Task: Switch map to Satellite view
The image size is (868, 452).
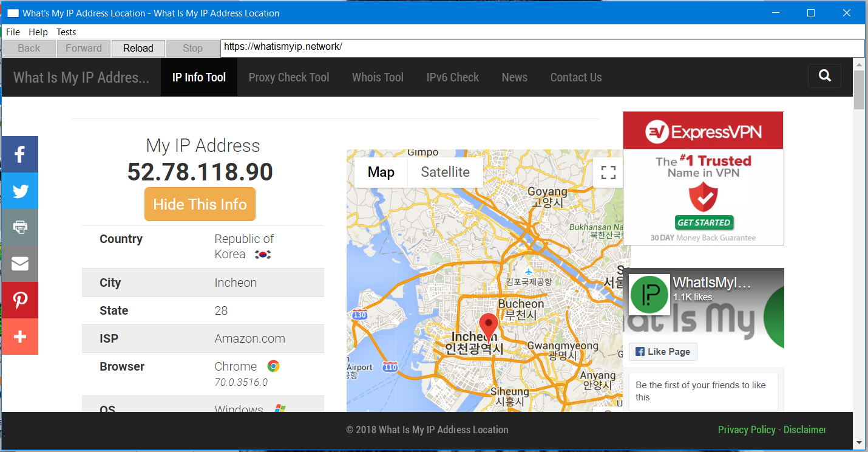Action: (446, 172)
